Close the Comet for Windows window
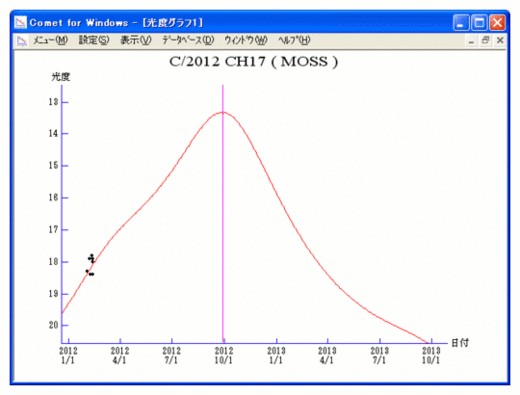Image resolution: width=520 pixels, height=395 pixels. click(497, 23)
